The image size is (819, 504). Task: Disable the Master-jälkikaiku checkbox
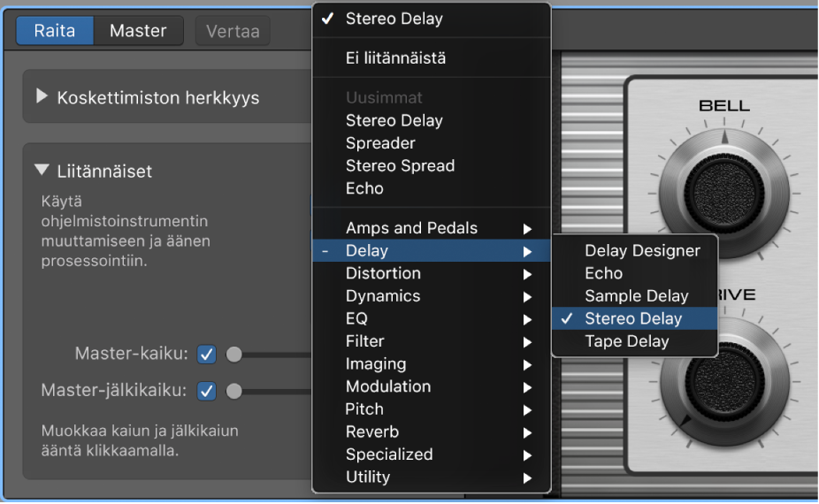[207, 390]
